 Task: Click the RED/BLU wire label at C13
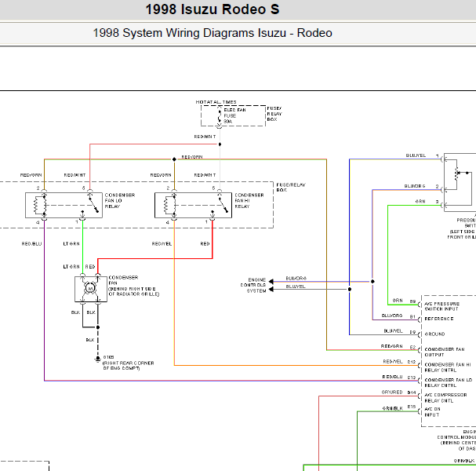point(392,377)
